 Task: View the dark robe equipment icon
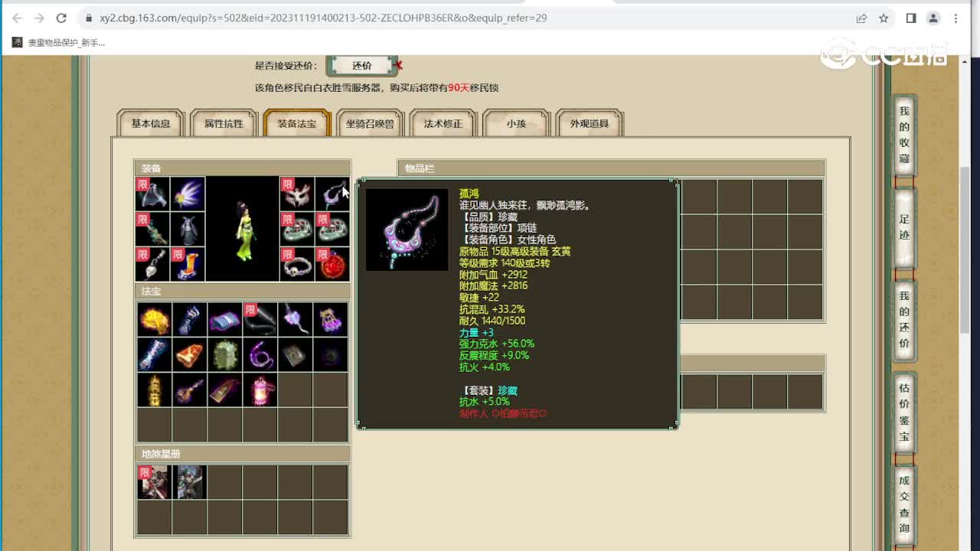pyautogui.click(x=188, y=229)
